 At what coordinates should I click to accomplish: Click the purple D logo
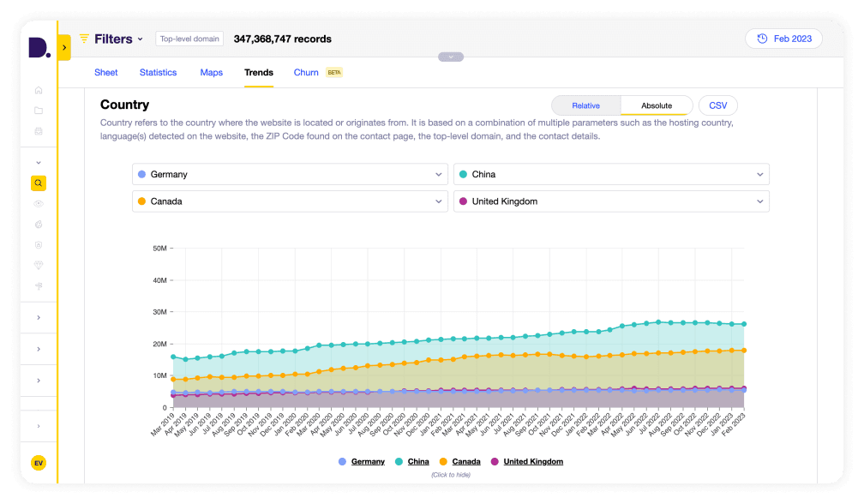(39, 47)
